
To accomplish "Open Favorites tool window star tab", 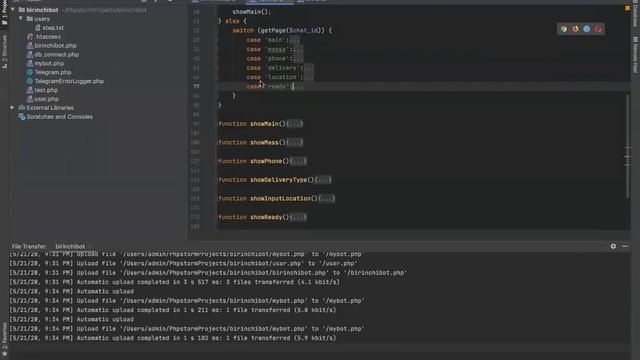I will point(4,341).
